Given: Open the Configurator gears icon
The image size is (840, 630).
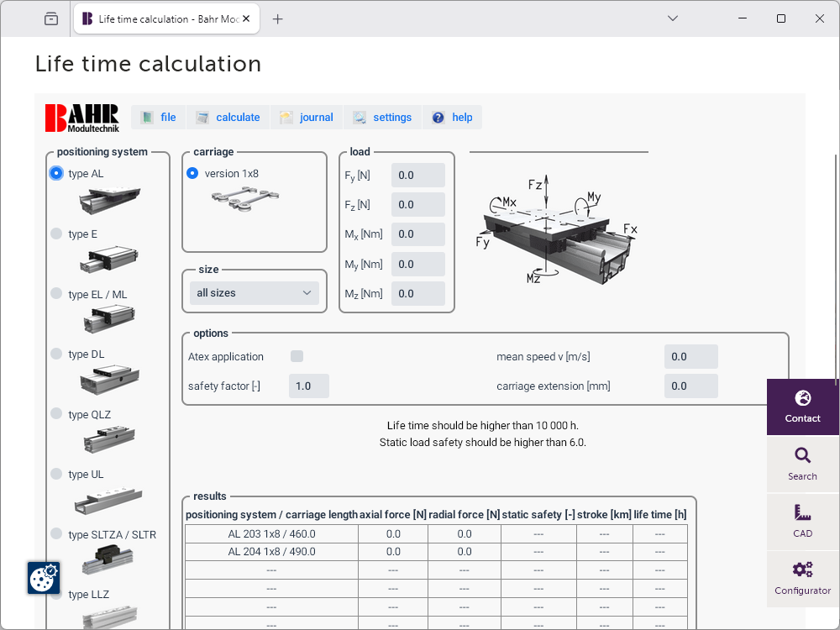Looking at the screenshot, I should coord(802,570).
